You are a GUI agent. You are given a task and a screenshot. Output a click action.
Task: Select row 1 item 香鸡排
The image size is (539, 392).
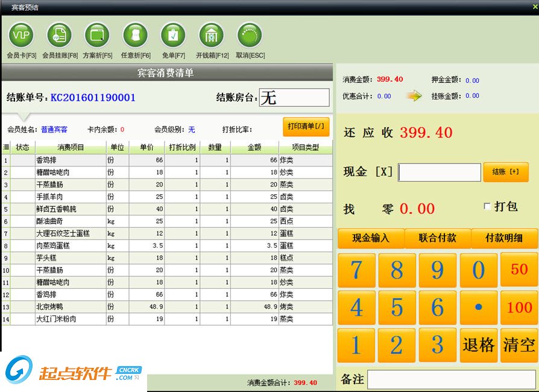(167, 160)
